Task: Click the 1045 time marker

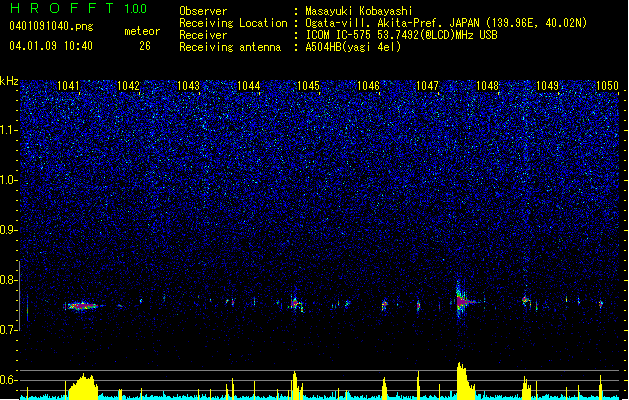Action: (x=308, y=86)
